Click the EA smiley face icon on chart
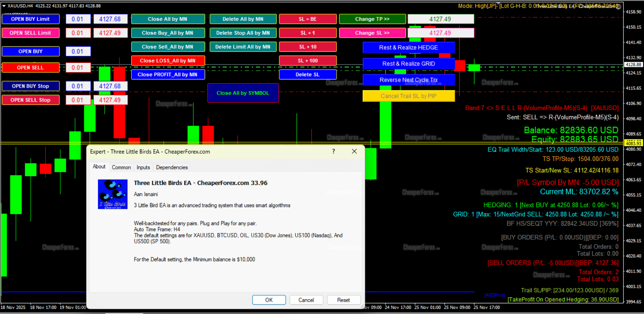The image size is (644, 314). [x=618, y=6]
